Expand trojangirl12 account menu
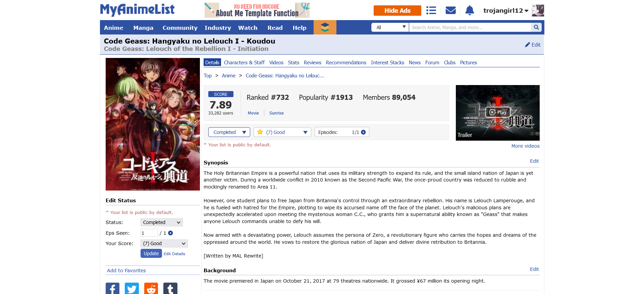The image size is (644, 294). pos(506,11)
